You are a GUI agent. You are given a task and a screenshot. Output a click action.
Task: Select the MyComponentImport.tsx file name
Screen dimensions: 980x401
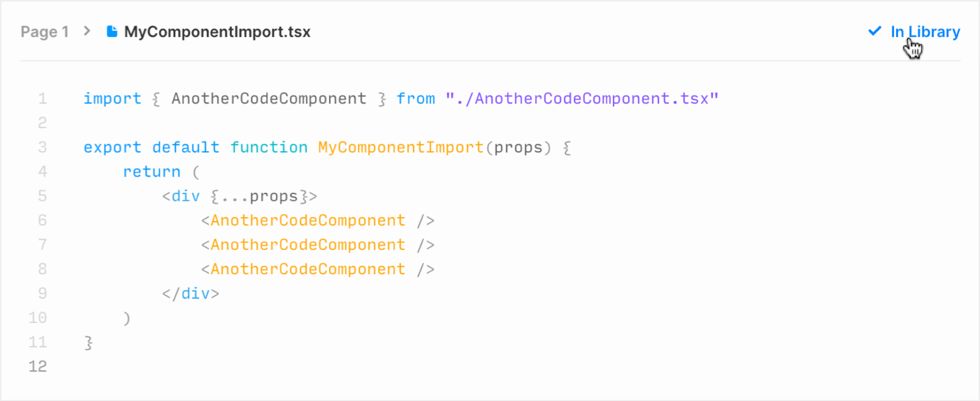(217, 32)
